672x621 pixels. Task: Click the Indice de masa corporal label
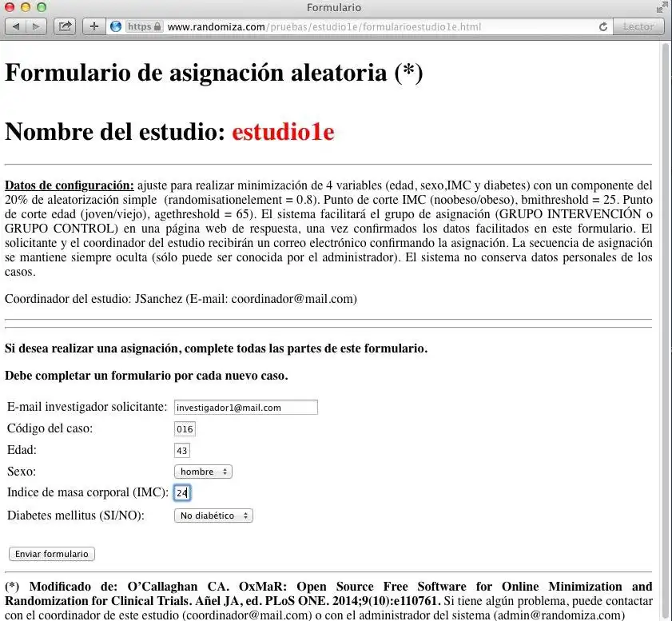pos(88,492)
